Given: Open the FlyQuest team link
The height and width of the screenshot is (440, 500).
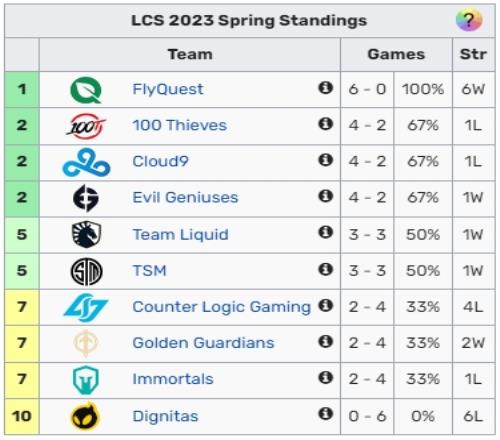Looking at the screenshot, I should coord(168,89).
